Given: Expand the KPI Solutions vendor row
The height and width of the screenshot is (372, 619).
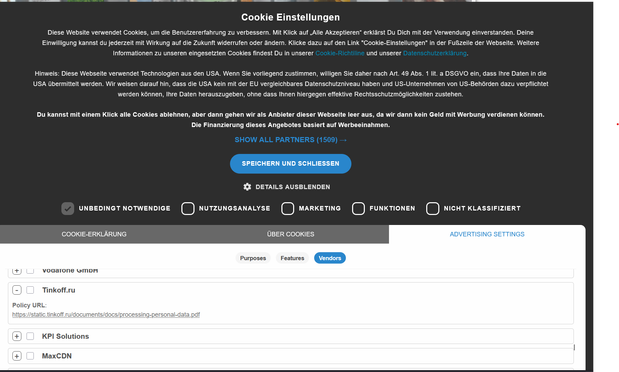Looking at the screenshot, I should tap(17, 336).
